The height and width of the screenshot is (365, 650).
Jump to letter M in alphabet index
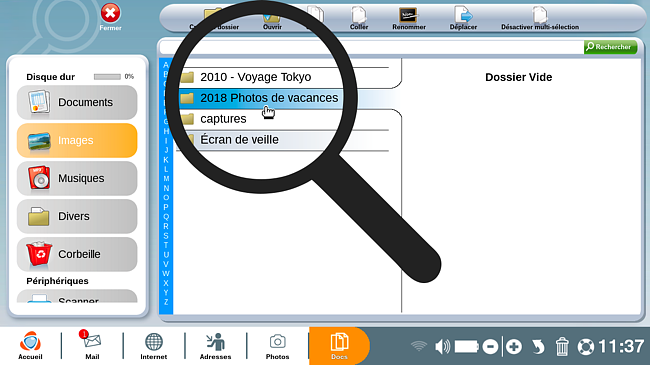[166, 179]
